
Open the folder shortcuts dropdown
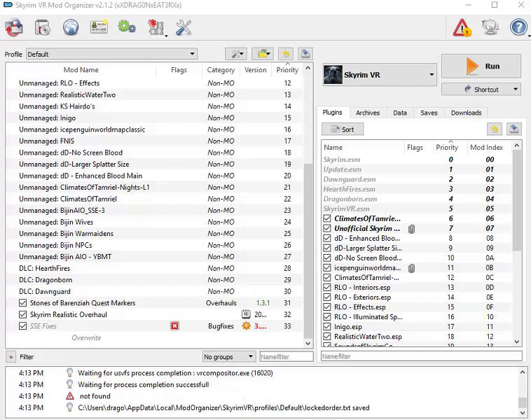263,54
